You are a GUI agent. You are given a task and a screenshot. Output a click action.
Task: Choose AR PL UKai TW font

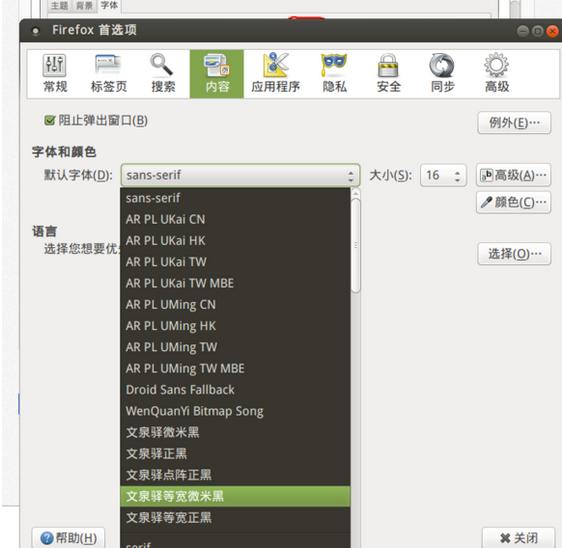pos(235,262)
